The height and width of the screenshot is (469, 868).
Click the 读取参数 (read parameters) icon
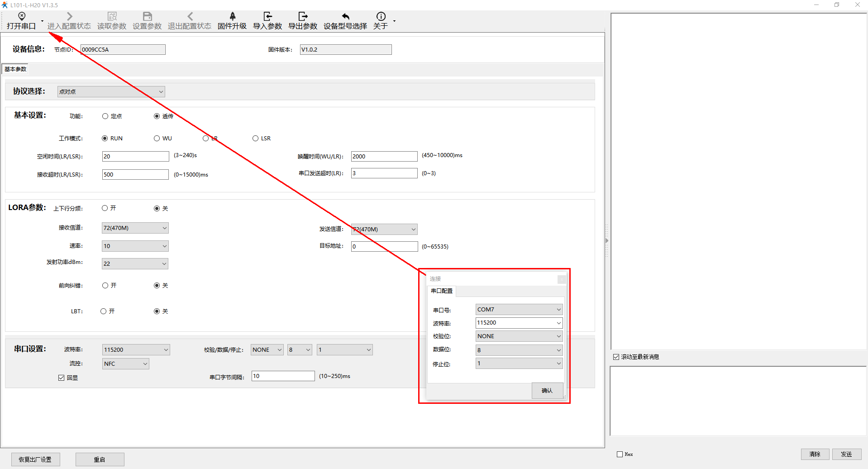tap(112, 17)
